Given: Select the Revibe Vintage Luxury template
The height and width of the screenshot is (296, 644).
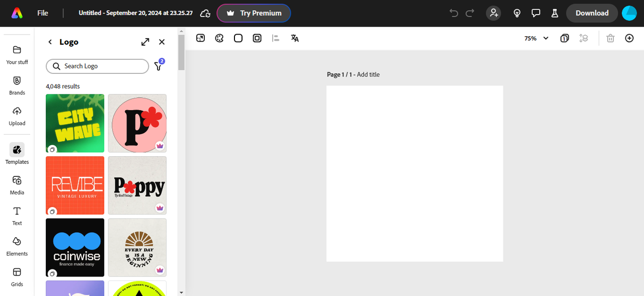Looking at the screenshot, I should 75,185.
